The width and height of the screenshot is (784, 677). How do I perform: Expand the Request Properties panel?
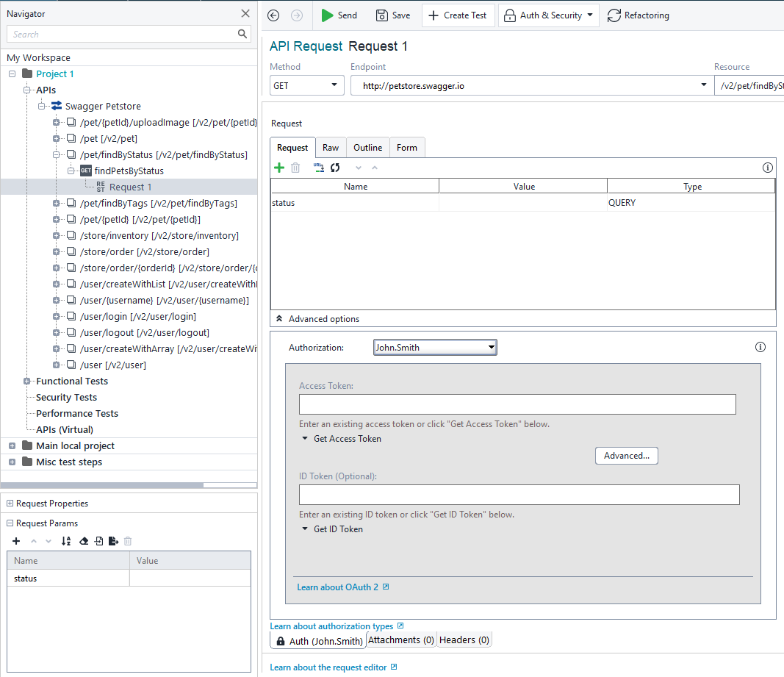[x=10, y=504]
